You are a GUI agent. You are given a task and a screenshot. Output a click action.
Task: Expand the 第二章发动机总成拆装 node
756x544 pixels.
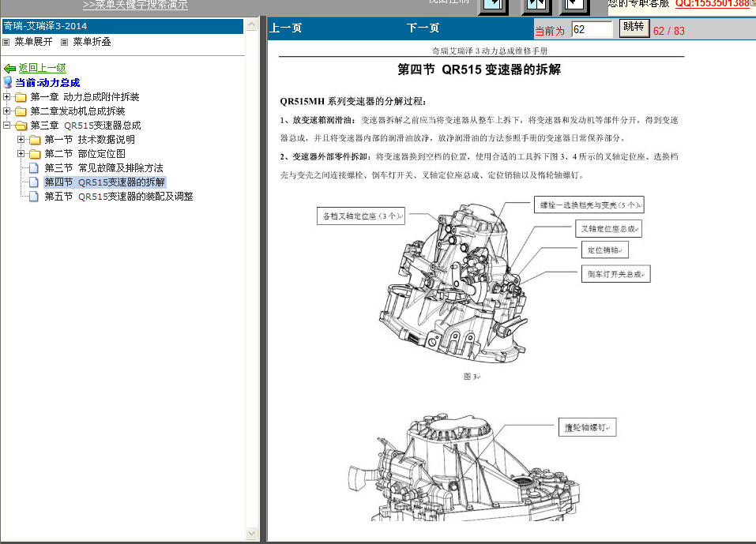(7, 111)
